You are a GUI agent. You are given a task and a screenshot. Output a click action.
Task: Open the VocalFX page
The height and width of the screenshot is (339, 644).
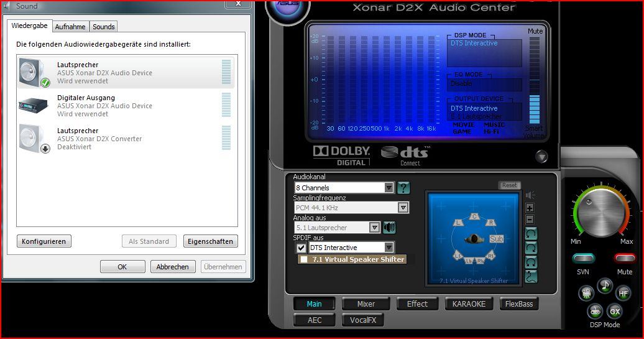pos(363,320)
